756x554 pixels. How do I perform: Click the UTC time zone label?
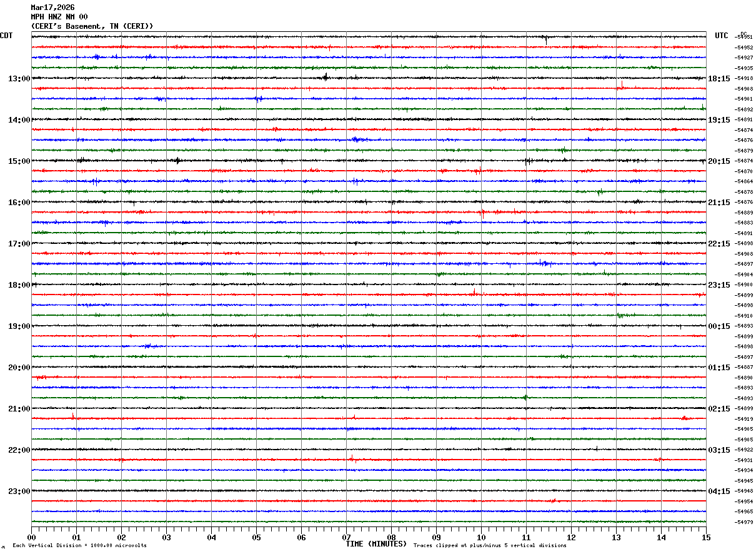click(x=722, y=36)
